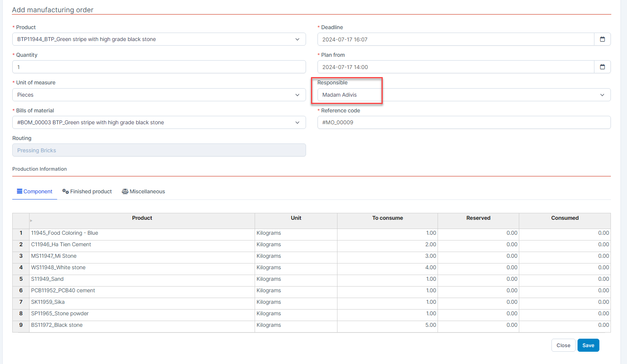Click the Reference code input field
The height and width of the screenshot is (364, 627).
[x=464, y=122]
